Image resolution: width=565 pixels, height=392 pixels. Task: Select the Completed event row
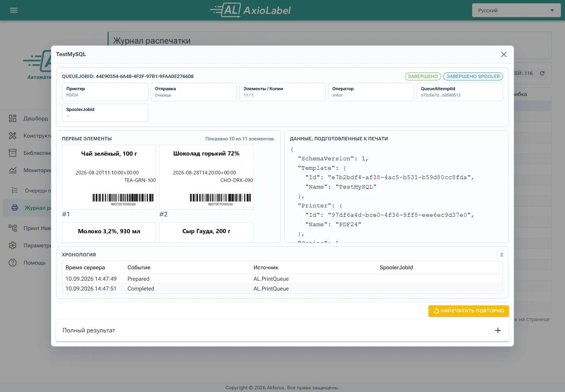click(x=282, y=289)
